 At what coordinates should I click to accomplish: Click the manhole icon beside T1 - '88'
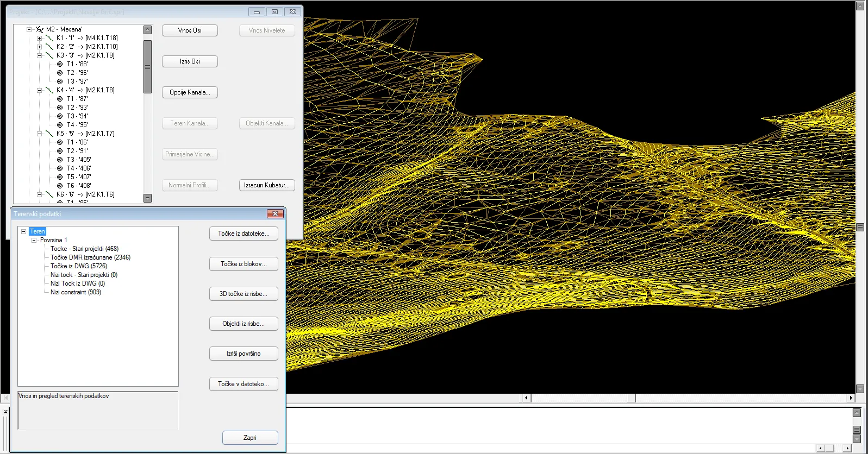coord(60,64)
